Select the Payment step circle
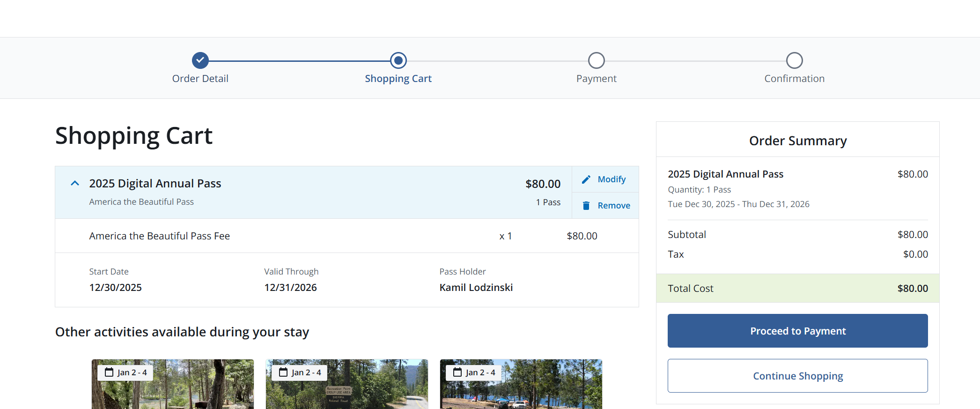The height and width of the screenshot is (409, 980). (x=596, y=60)
